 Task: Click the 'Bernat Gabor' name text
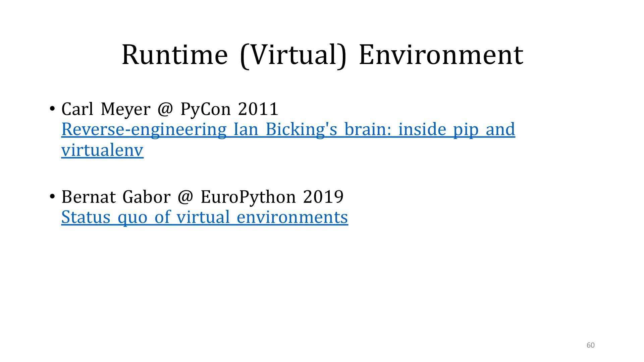click(x=116, y=197)
